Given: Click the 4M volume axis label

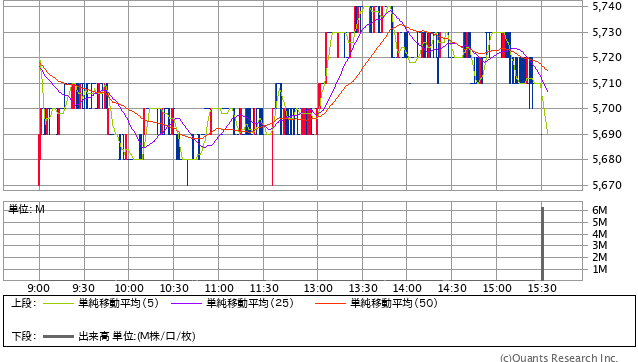Looking at the screenshot, I should 600,234.
